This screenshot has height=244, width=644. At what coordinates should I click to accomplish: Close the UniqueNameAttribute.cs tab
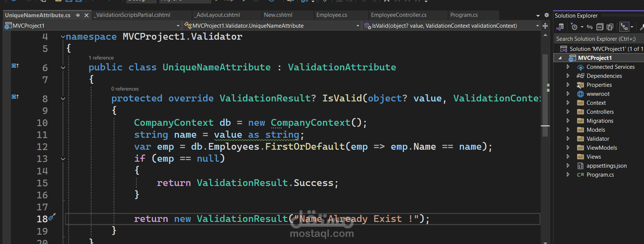click(86, 15)
